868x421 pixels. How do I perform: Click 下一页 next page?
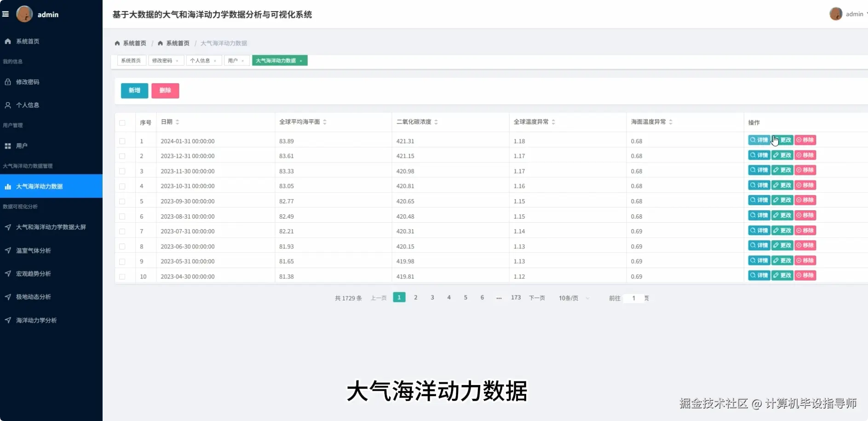(537, 298)
